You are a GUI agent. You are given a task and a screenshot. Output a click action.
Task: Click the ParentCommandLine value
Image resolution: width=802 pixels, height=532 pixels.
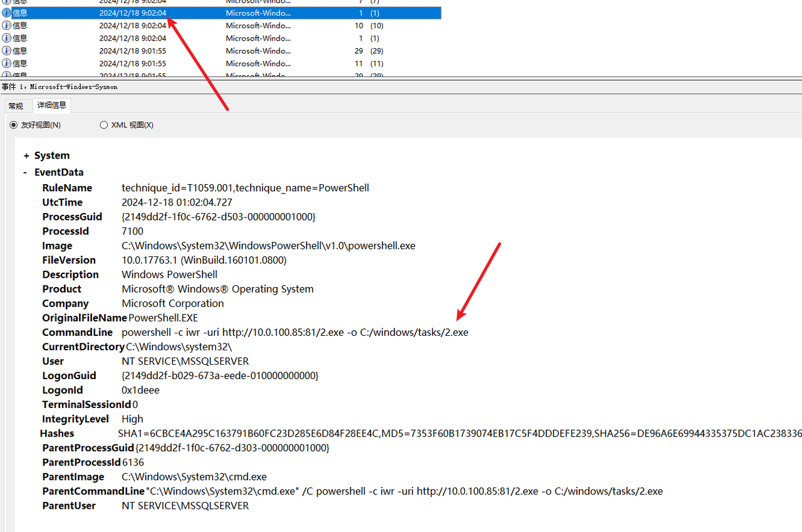tap(404, 491)
